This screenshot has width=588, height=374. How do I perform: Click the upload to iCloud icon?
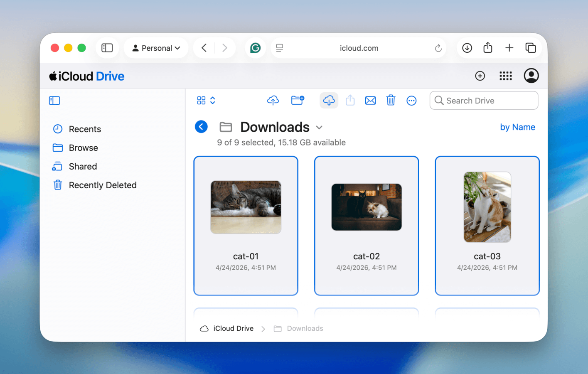pyautogui.click(x=273, y=100)
